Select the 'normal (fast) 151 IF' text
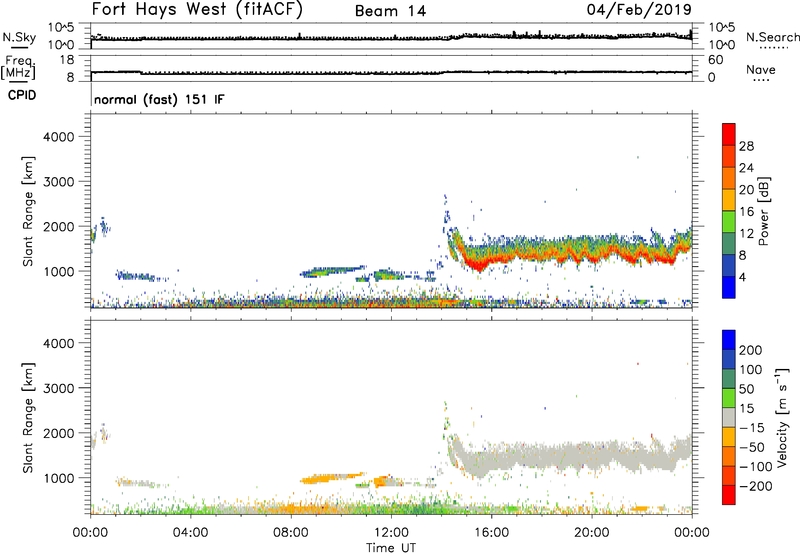 point(156,100)
